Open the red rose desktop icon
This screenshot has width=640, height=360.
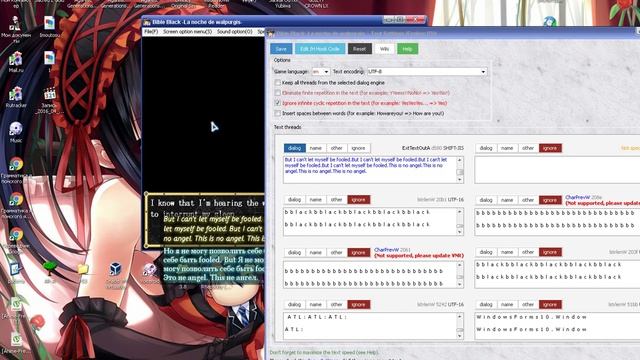tap(37, 322)
